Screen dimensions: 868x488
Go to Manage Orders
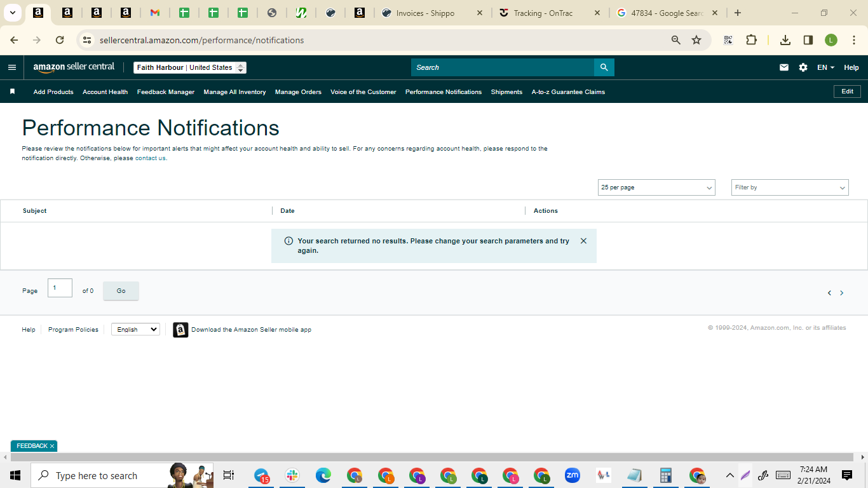pos(298,91)
